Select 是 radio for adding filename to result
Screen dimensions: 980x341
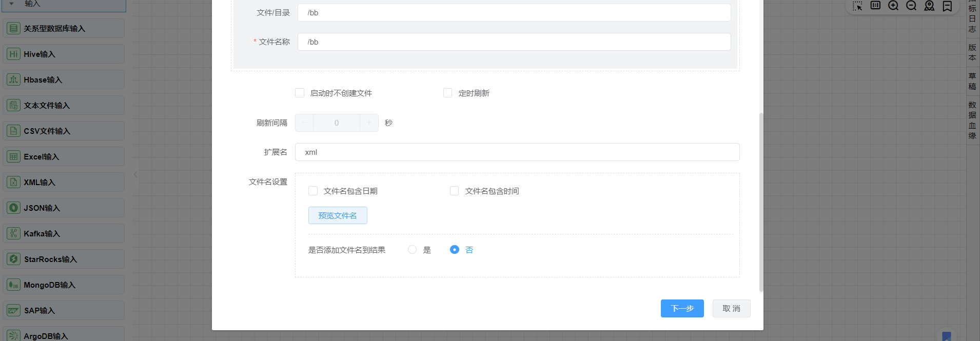[x=412, y=250]
